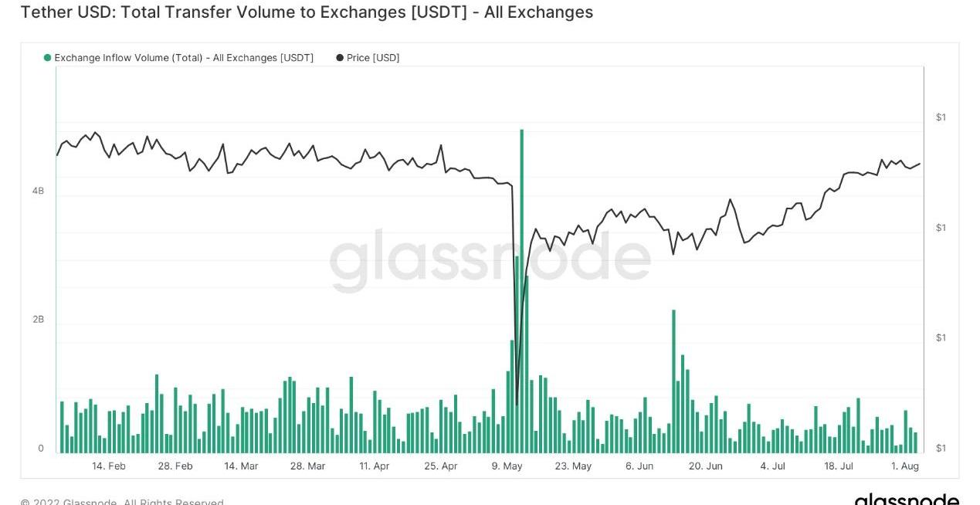Click the 18. Jul x-axis label

(x=839, y=466)
